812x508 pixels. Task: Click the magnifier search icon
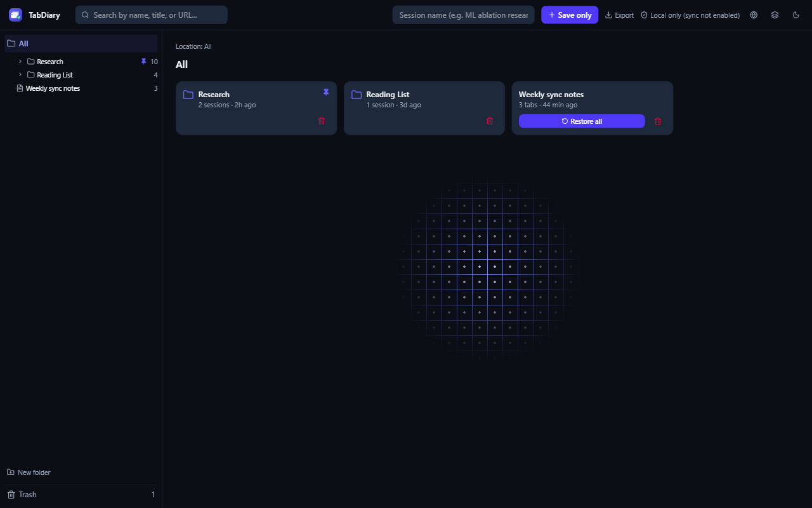85,15
